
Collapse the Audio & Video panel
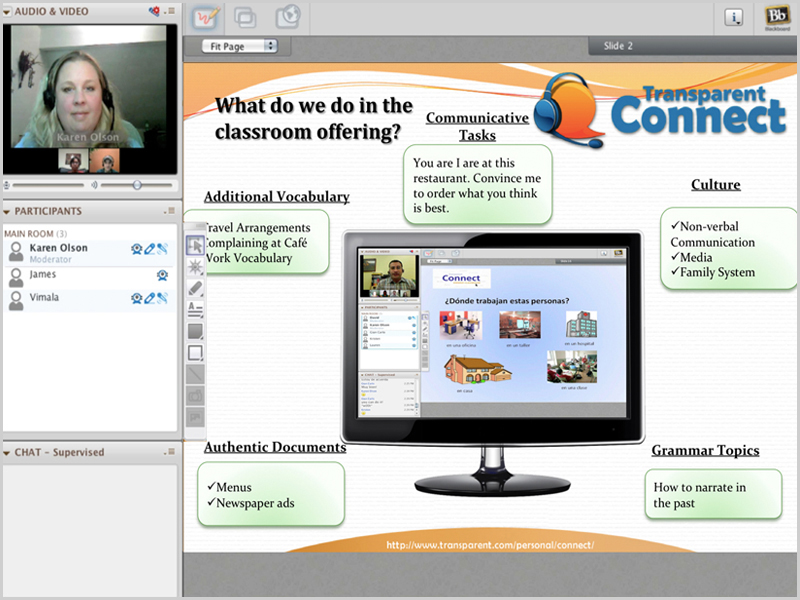point(7,12)
